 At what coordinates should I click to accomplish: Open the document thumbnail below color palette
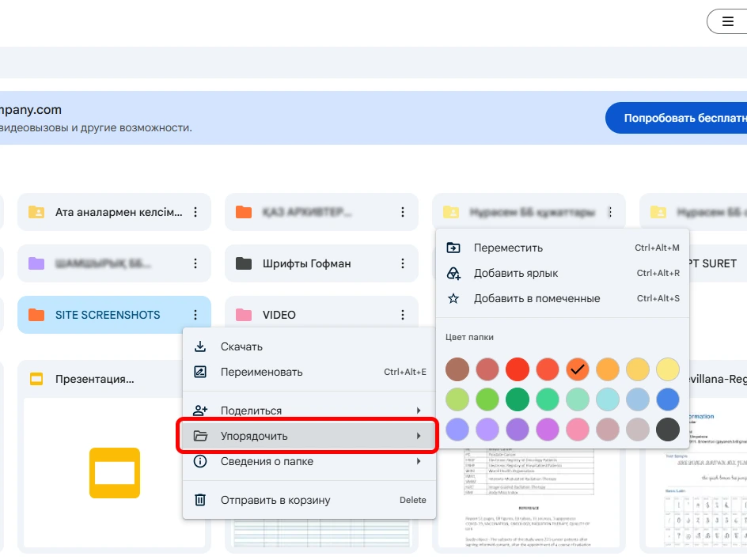pyautogui.click(x=529, y=498)
